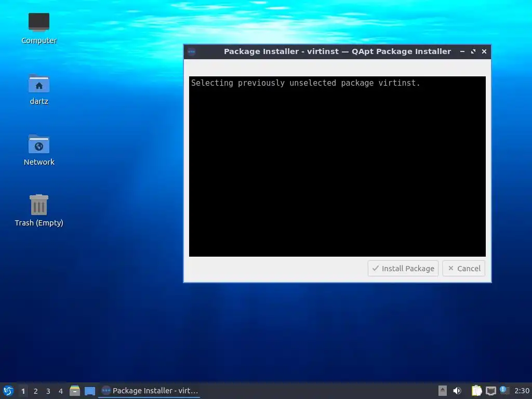
Task: Click the show desktop panel icon
Action: coord(90,391)
